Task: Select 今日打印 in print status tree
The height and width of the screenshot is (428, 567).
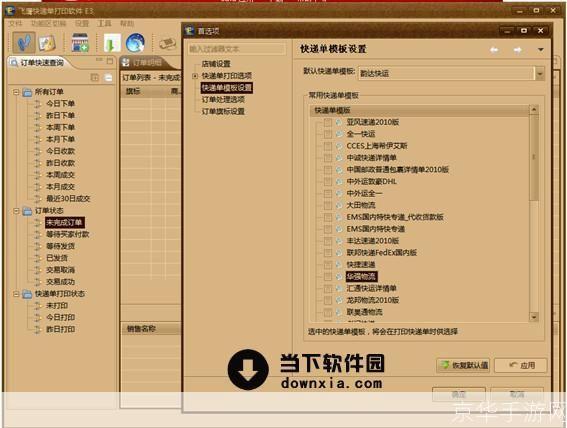Action: [x=60, y=318]
